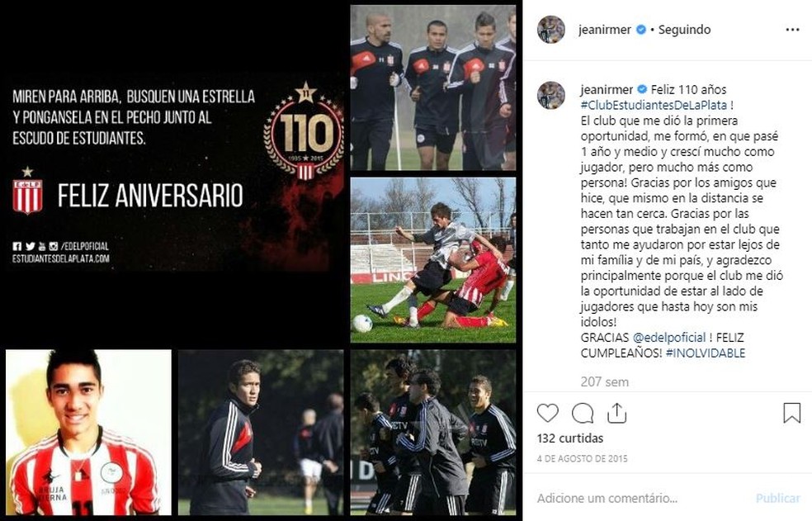Open the #ClubEstudiantesDeLaPlata hashtag
812x521 pixels.
point(654,105)
